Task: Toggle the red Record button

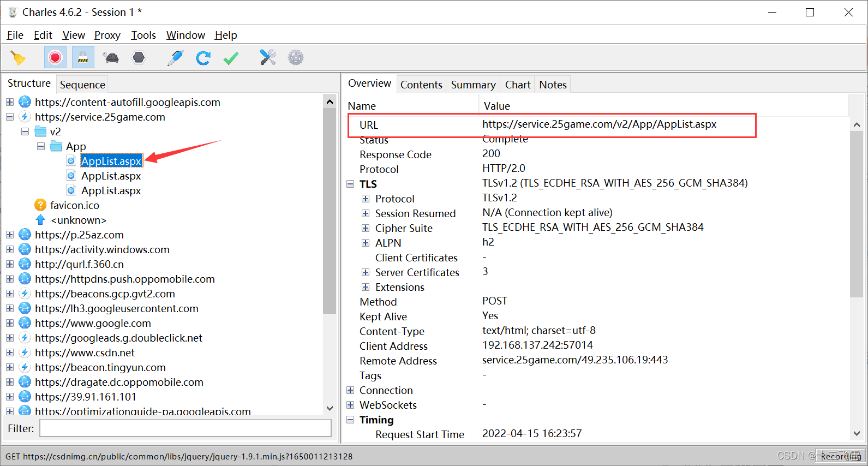Action: tap(55, 57)
